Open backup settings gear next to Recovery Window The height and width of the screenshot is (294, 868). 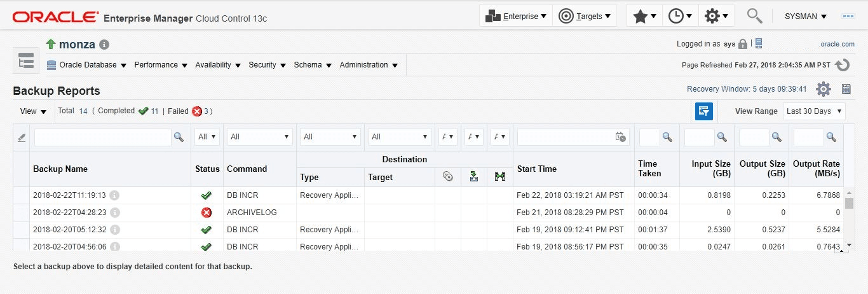tap(824, 89)
